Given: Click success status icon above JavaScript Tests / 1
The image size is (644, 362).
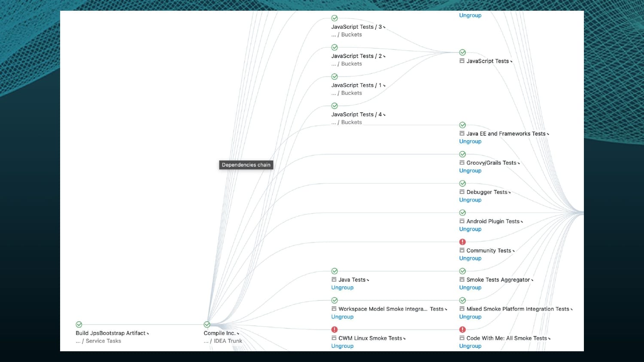Looking at the screenshot, I should tap(334, 77).
